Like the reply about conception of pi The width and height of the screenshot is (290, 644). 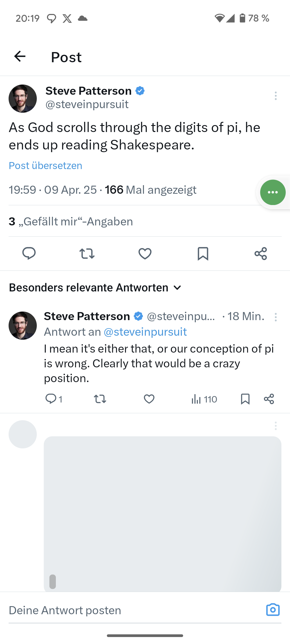[x=149, y=399]
